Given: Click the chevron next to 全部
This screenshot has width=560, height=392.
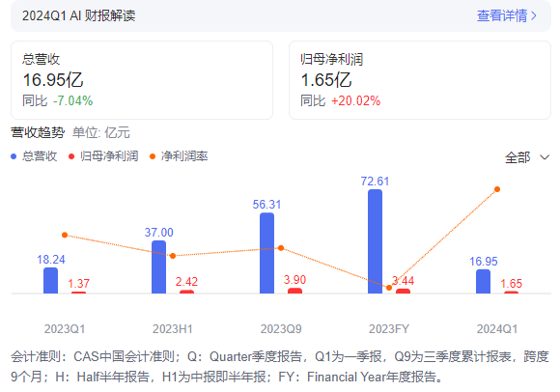Looking at the screenshot, I should [x=545, y=157].
